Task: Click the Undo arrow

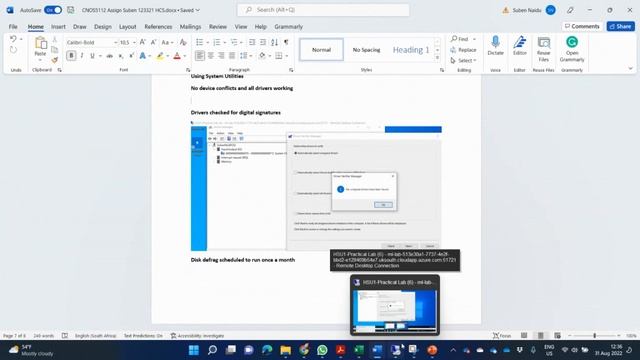Action: 13,39
